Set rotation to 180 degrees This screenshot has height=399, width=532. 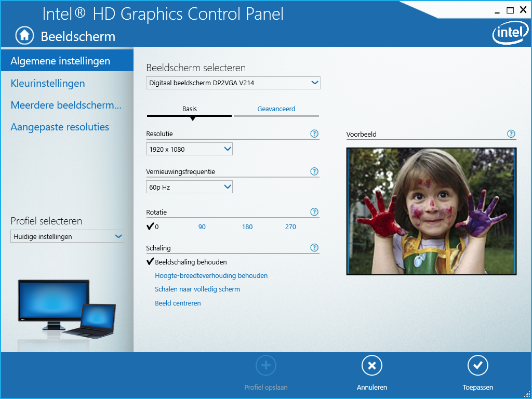click(x=247, y=227)
